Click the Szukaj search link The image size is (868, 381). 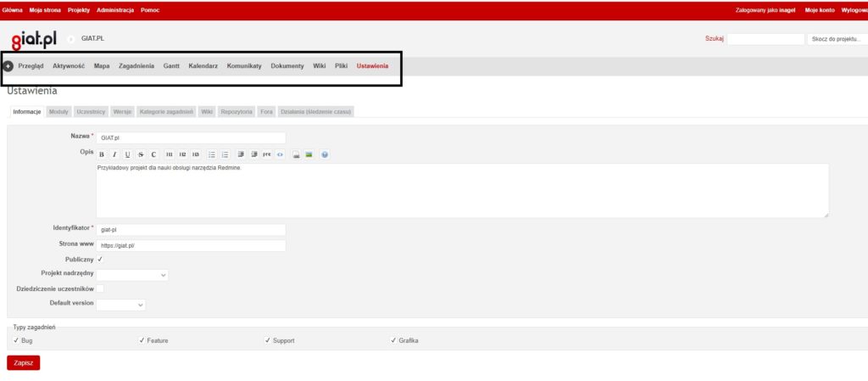click(x=714, y=39)
